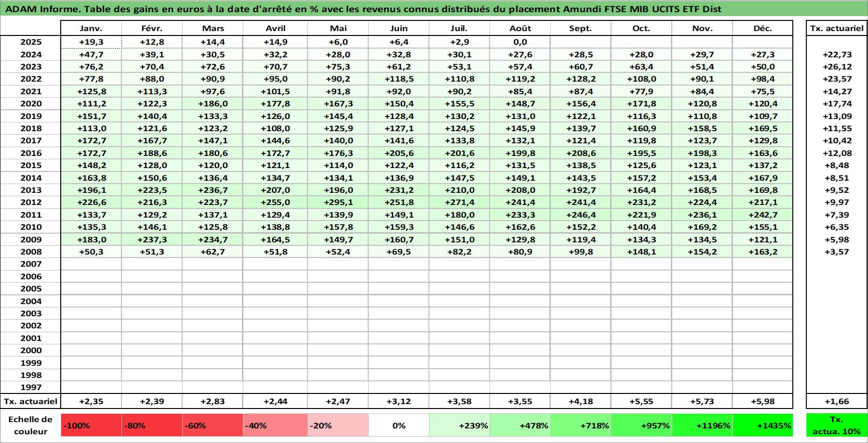
Task: Click the +239% light green swatch
Action: pos(460,426)
